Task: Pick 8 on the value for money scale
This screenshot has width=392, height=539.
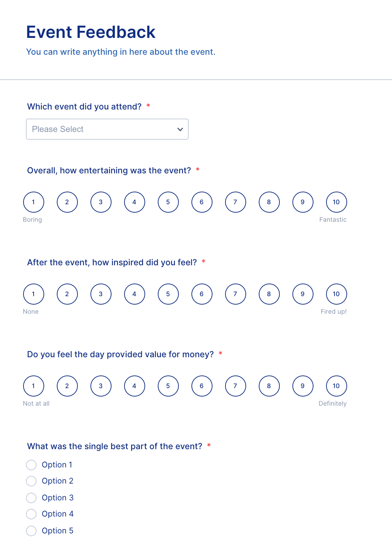Action: (269, 386)
